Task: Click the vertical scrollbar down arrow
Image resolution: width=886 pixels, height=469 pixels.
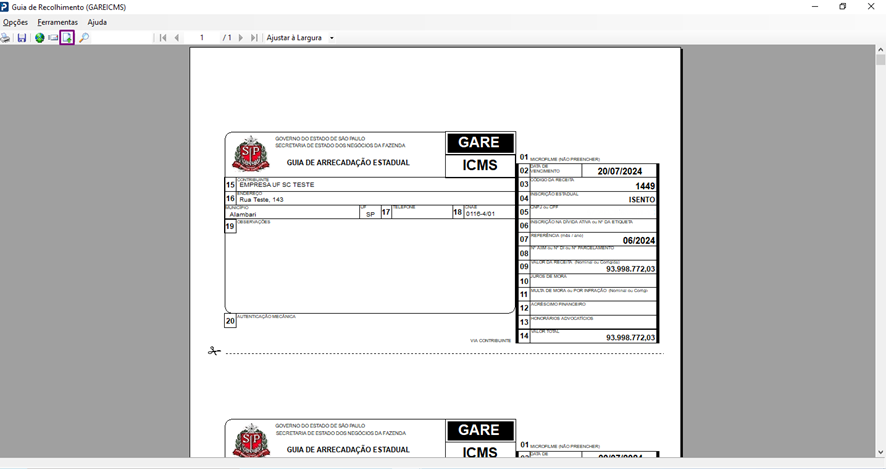Action: pos(880,453)
